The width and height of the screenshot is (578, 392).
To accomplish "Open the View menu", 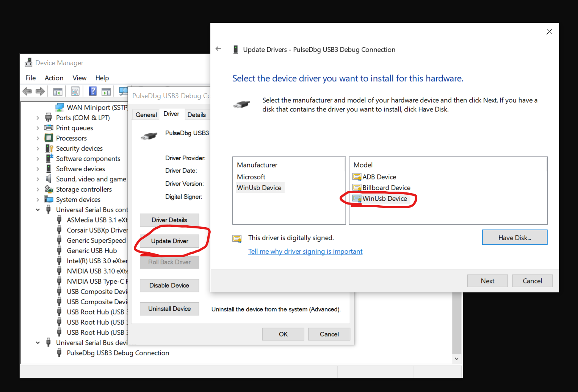I will pos(79,78).
